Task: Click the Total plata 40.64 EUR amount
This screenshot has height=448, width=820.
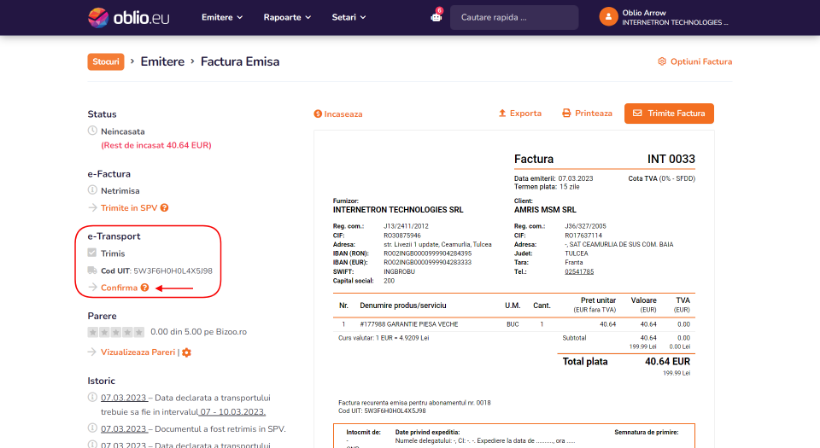Action: (667, 361)
